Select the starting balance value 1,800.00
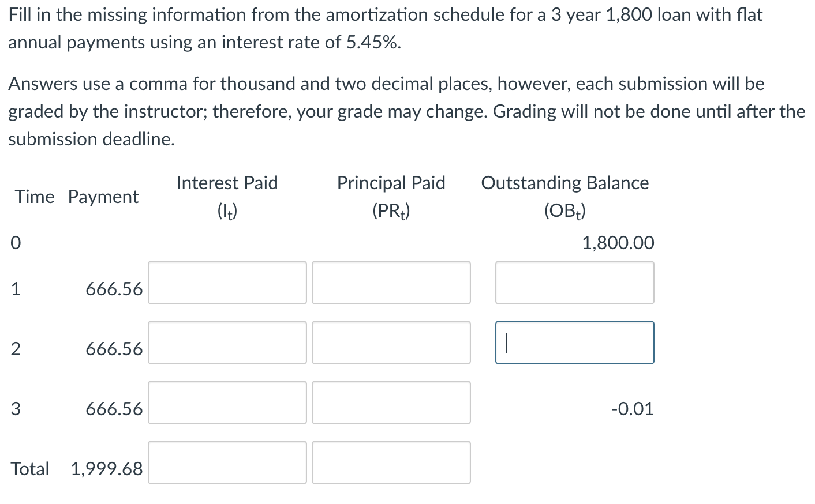The height and width of the screenshot is (504, 815). (x=618, y=243)
